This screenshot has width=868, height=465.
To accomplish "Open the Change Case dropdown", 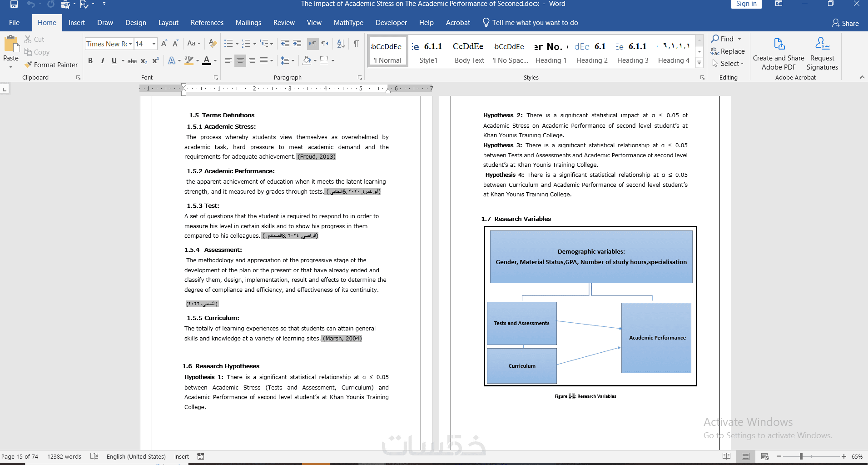I will coord(194,44).
